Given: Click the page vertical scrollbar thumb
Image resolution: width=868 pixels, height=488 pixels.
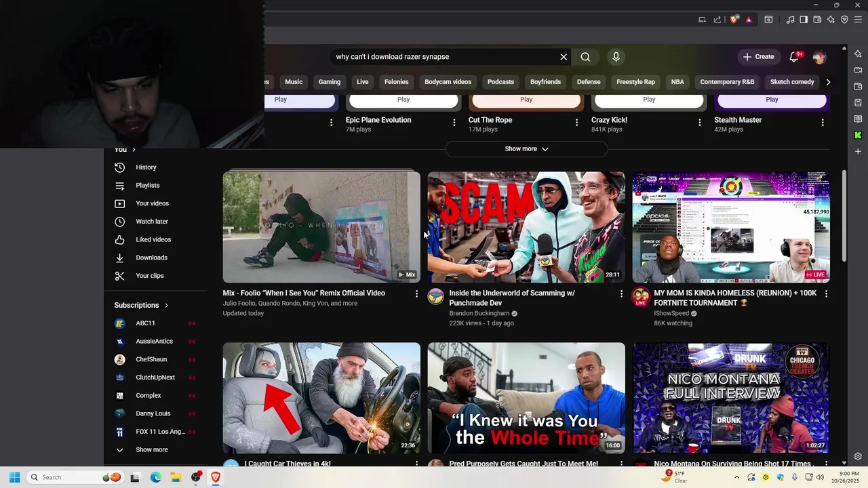Looking at the screenshot, I should click(844, 216).
